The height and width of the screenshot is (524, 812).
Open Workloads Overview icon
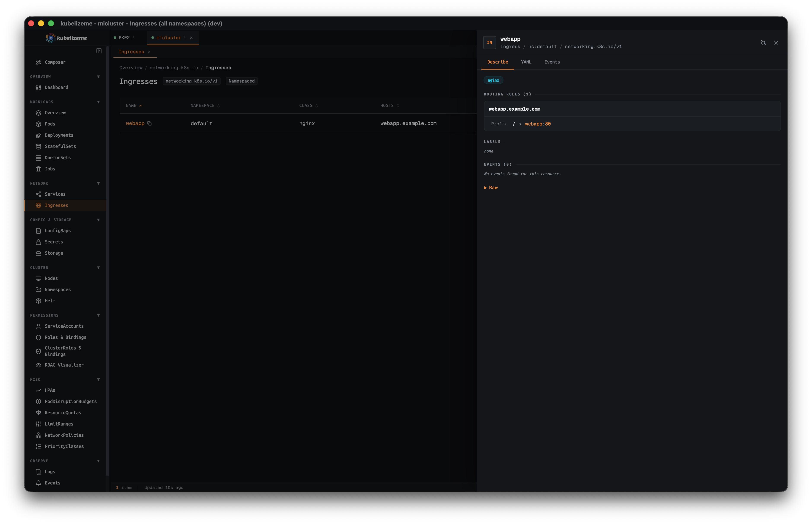pos(38,113)
